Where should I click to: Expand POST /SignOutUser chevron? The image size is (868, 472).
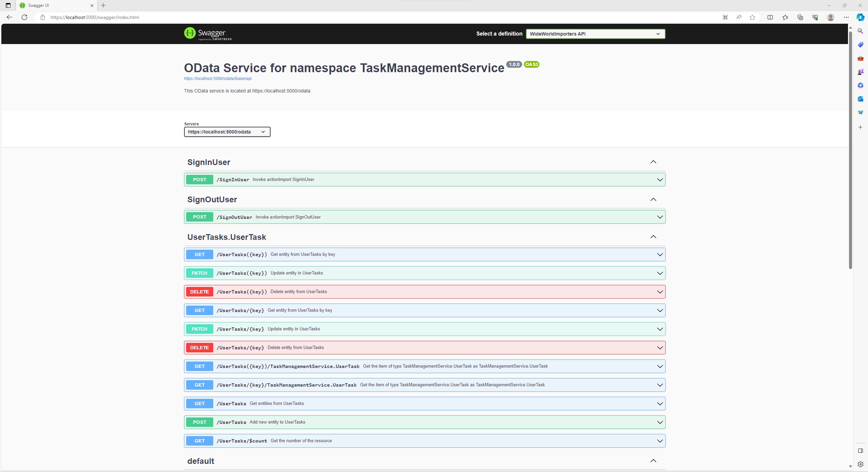(660, 217)
